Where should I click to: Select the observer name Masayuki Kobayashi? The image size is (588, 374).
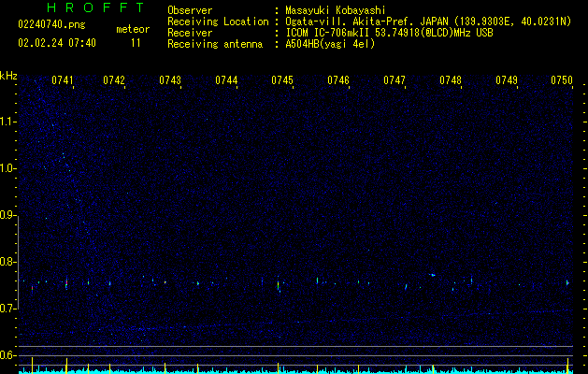[336, 10]
